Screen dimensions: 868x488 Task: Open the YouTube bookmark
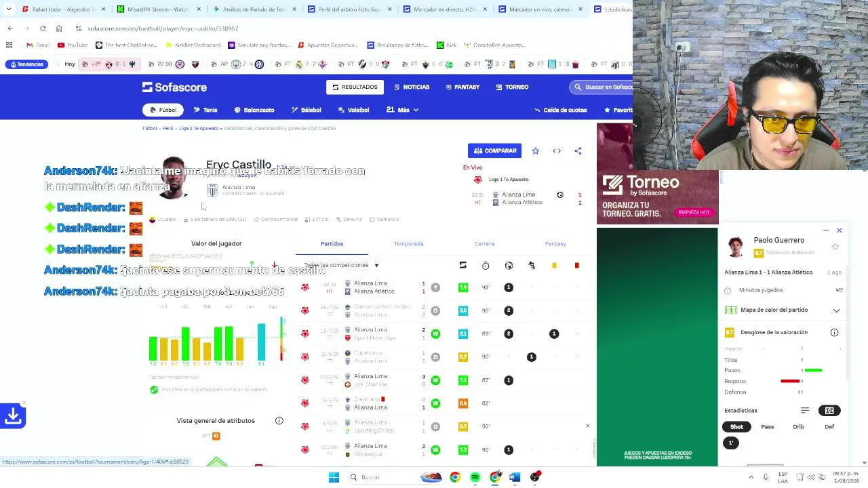(x=73, y=45)
